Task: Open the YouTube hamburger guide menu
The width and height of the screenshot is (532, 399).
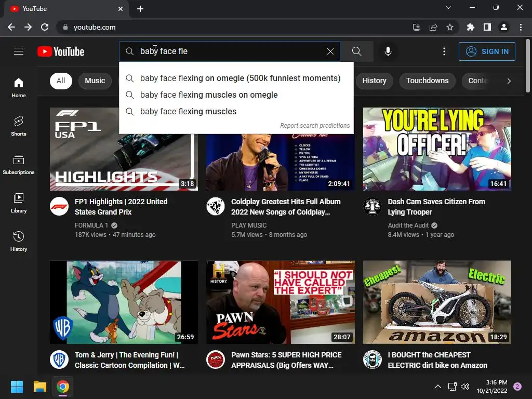Action: pos(19,51)
